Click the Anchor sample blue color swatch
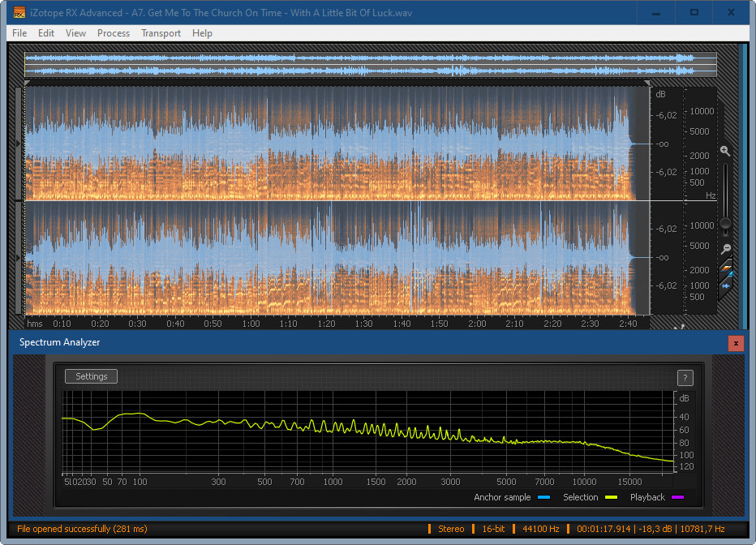 [543, 497]
